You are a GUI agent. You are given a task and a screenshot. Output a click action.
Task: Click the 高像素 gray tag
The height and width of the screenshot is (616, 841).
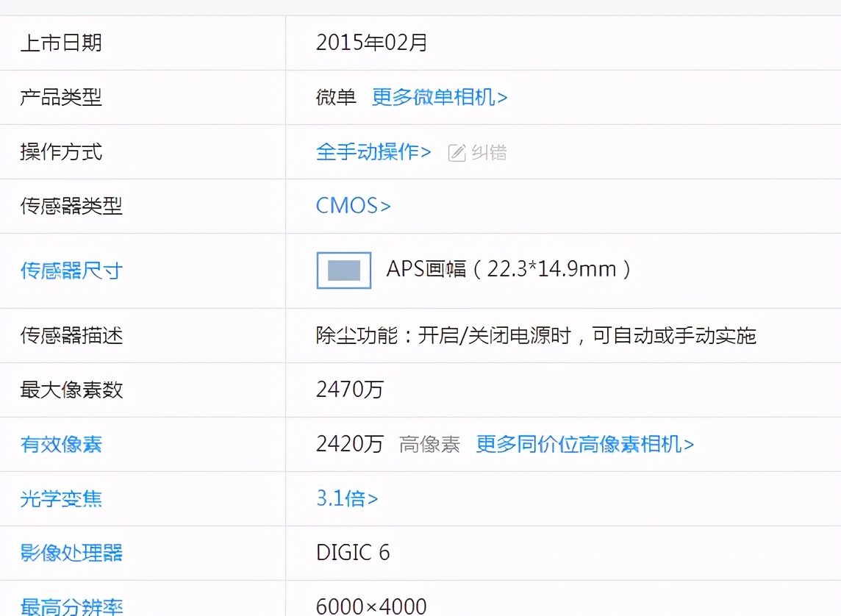429,445
